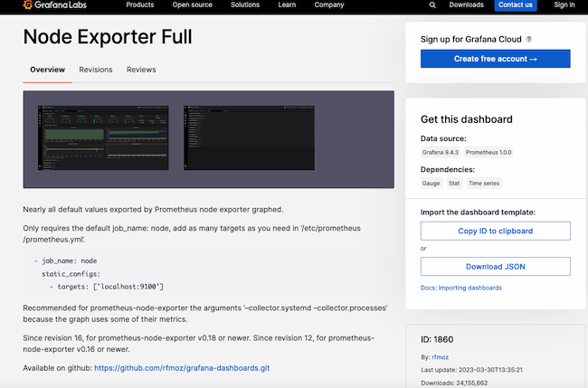Open the Learn menu in header

[x=287, y=5]
